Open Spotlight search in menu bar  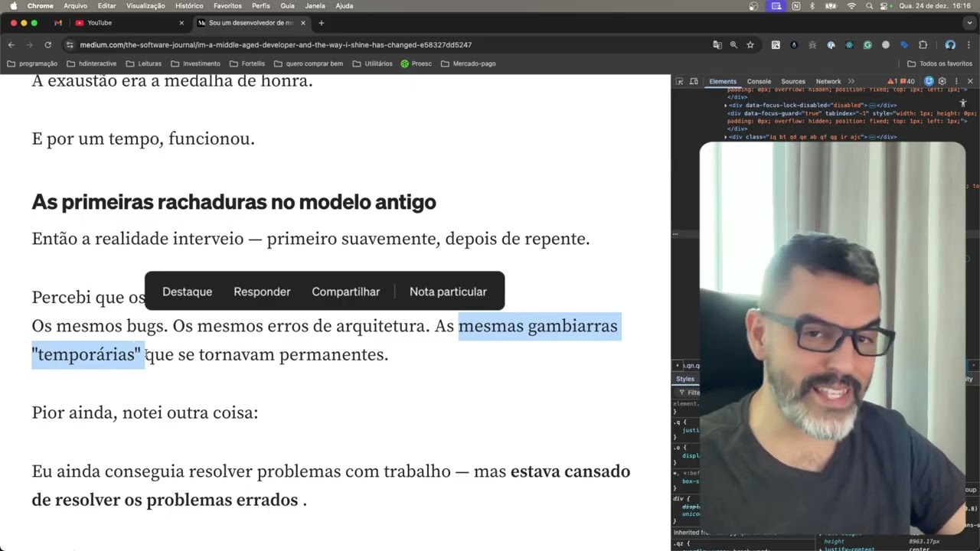[869, 5]
